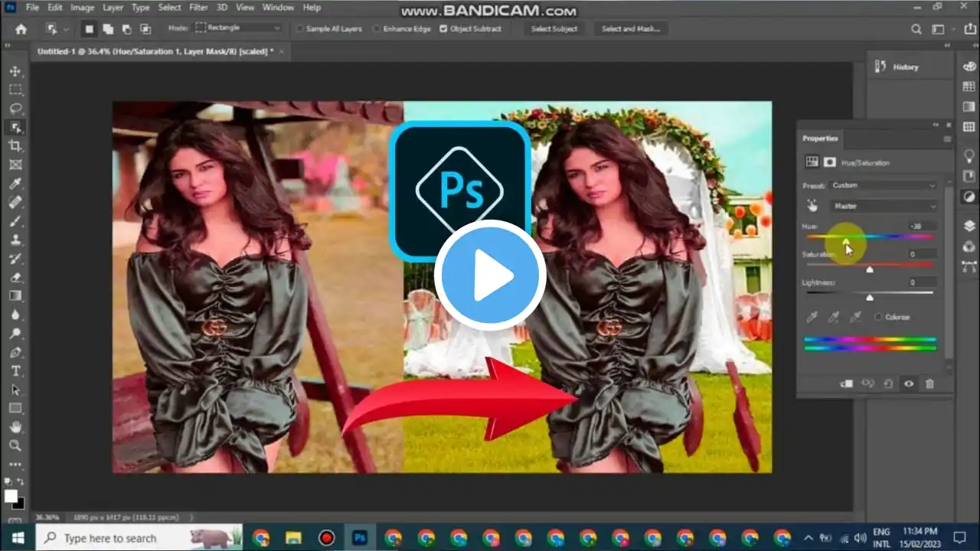This screenshot has width=980, height=551.
Task: Select the Path Selection tool
Action: click(x=15, y=390)
